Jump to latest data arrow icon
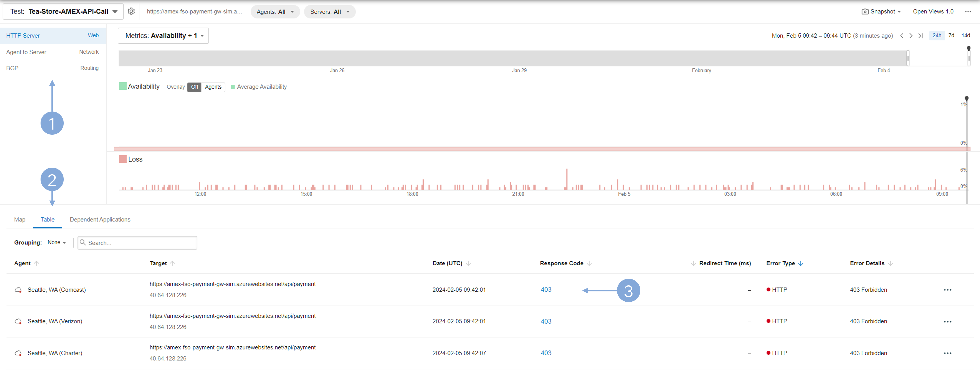Image resolution: width=980 pixels, height=372 pixels. coord(921,36)
